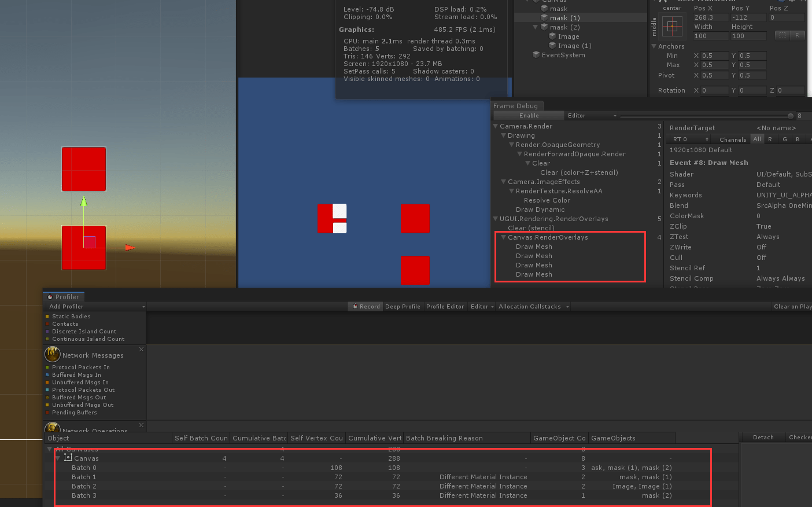The width and height of the screenshot is (812, 507).
Task: Click the mask object cube icon
Action: [x=544, y=9]
